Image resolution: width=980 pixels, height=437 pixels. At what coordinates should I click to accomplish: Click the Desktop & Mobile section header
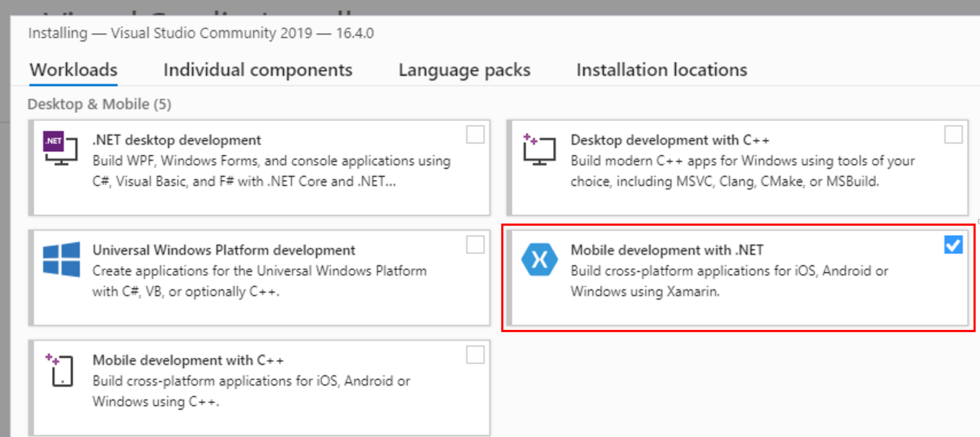[100, 103]
